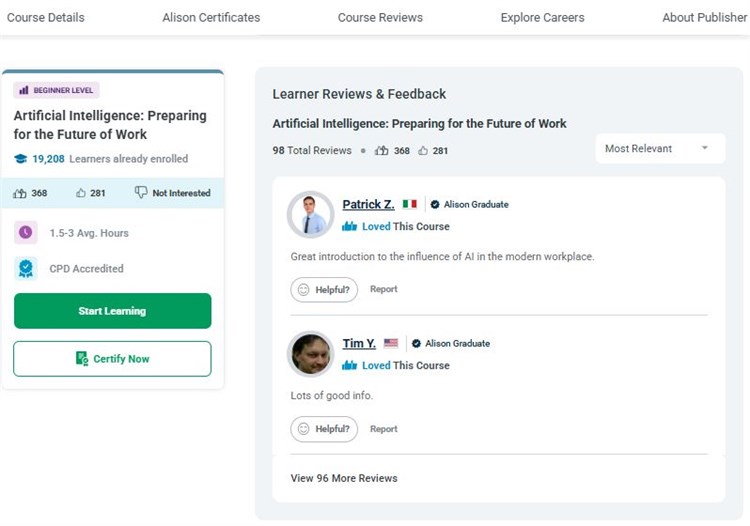Click the like thumb icon showing 281 in sidebar
Image resolution: width=750 pixels, height=526 pixels.
[80, 193]
